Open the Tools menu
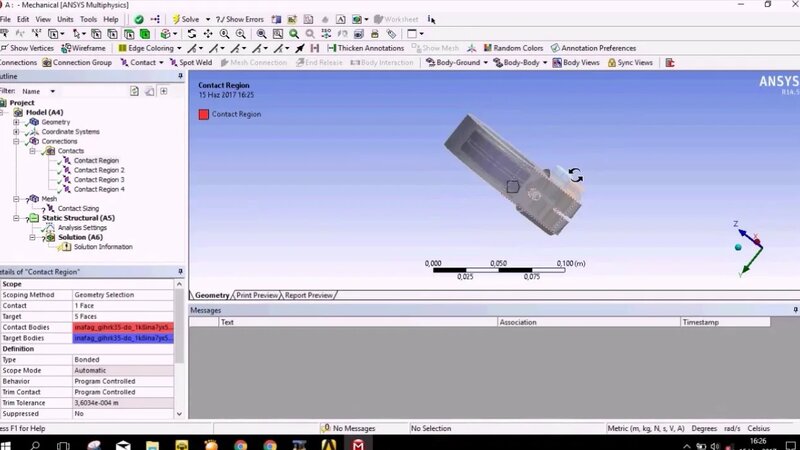The image size is (800, 450). 88,19
